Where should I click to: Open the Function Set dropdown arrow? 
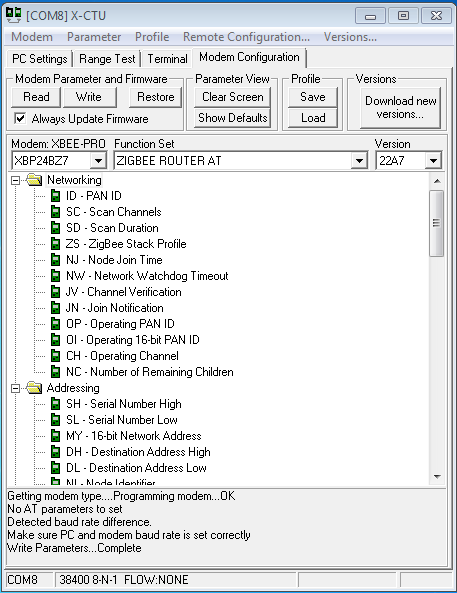pyautogui.click(x=359, y=161)
